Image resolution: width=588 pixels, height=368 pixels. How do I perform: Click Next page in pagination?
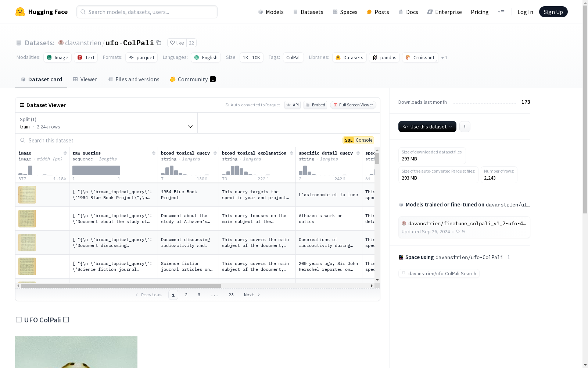pos(252,295)
